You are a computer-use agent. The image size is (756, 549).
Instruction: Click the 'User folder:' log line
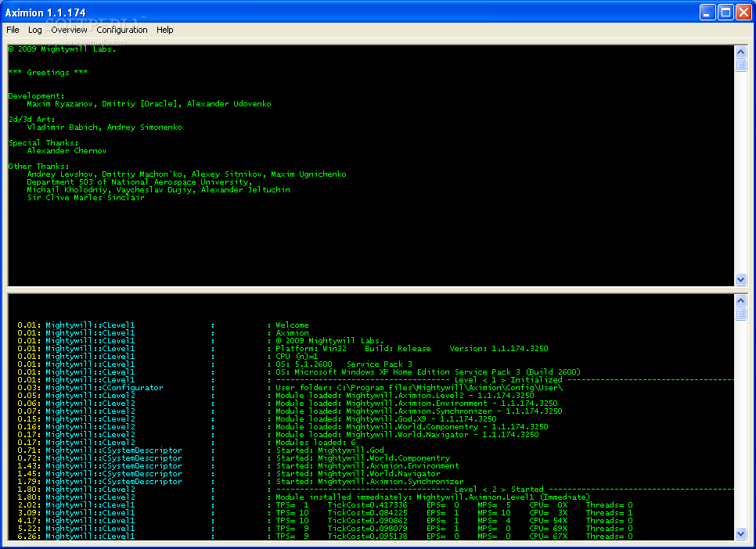coord(419,388)
